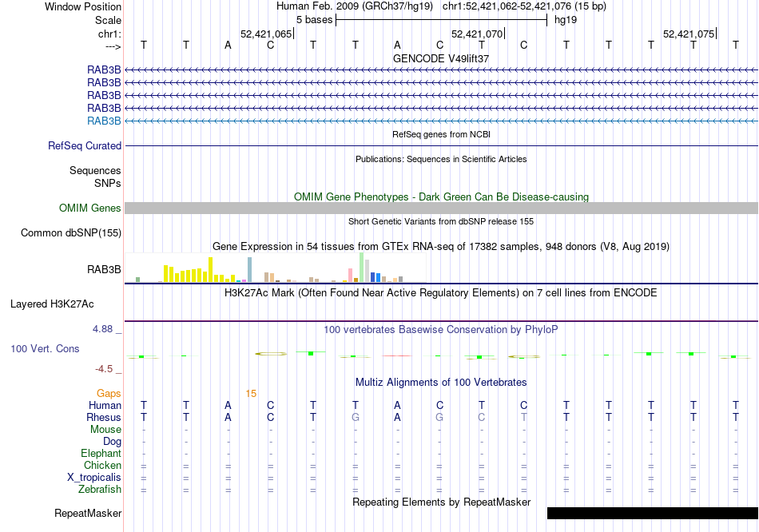Click the orange gap count 15
Viewport: 759px width, 532px height.
(x=251, y=394)
